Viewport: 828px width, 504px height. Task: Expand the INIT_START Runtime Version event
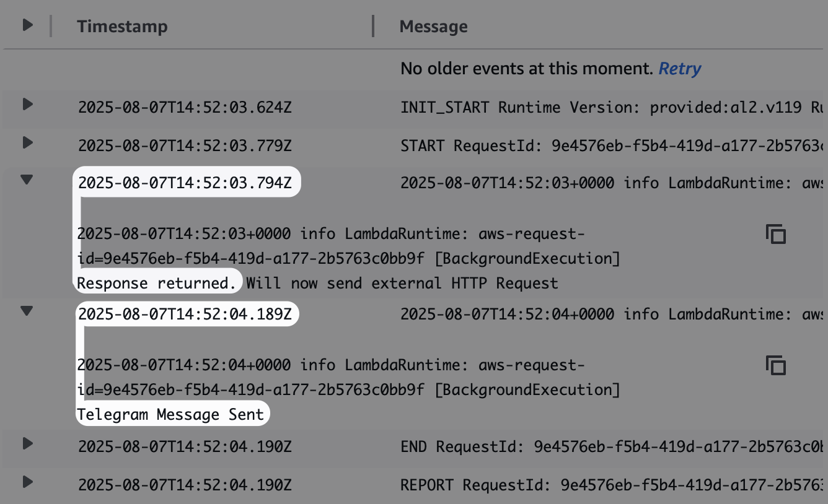(x=27, y=104)
